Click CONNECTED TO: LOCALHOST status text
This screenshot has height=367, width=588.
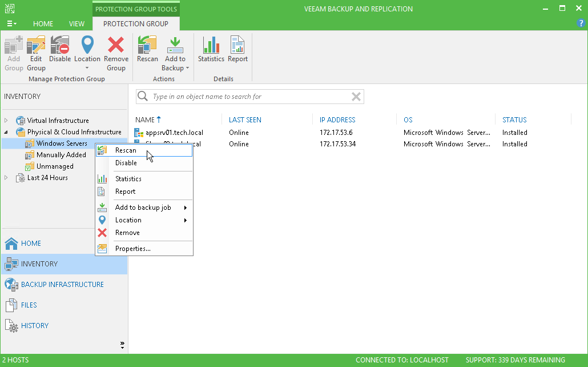tap(402, 360)
